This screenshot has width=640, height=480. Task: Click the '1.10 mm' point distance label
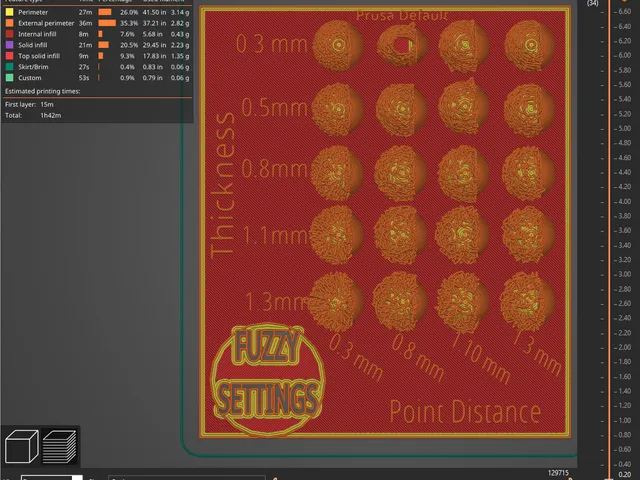pos(482,358)
